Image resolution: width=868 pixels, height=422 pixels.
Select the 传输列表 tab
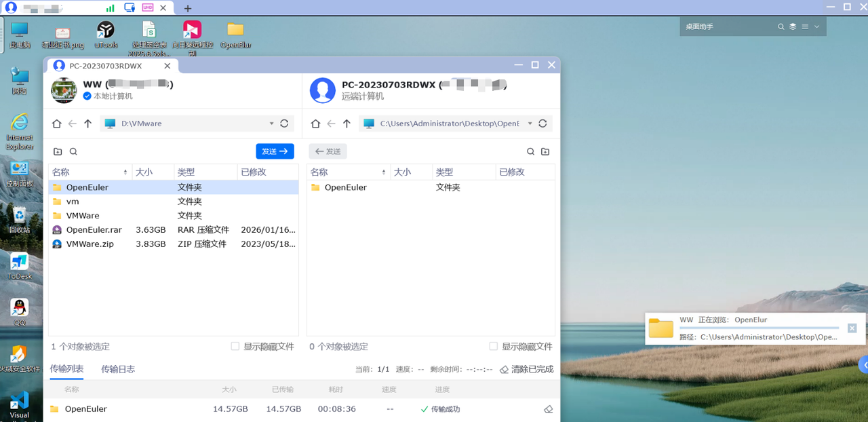coord(66,369)
